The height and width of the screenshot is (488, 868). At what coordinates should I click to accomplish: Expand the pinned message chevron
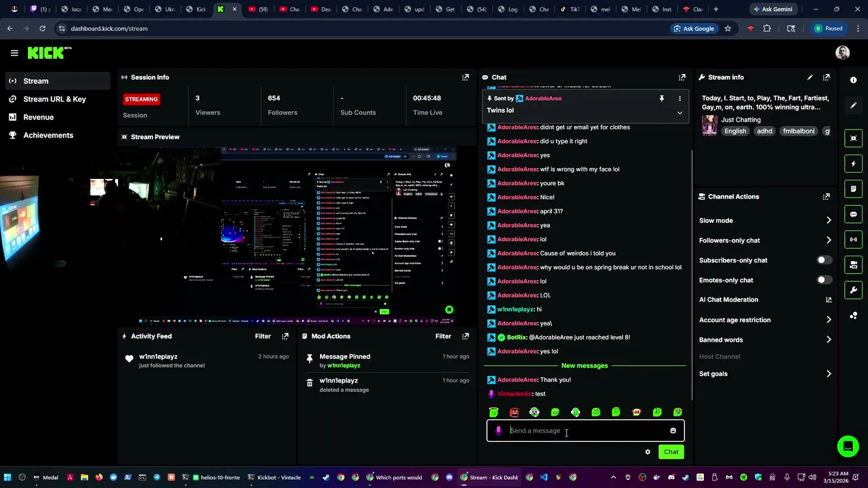(x=679, y=113)
